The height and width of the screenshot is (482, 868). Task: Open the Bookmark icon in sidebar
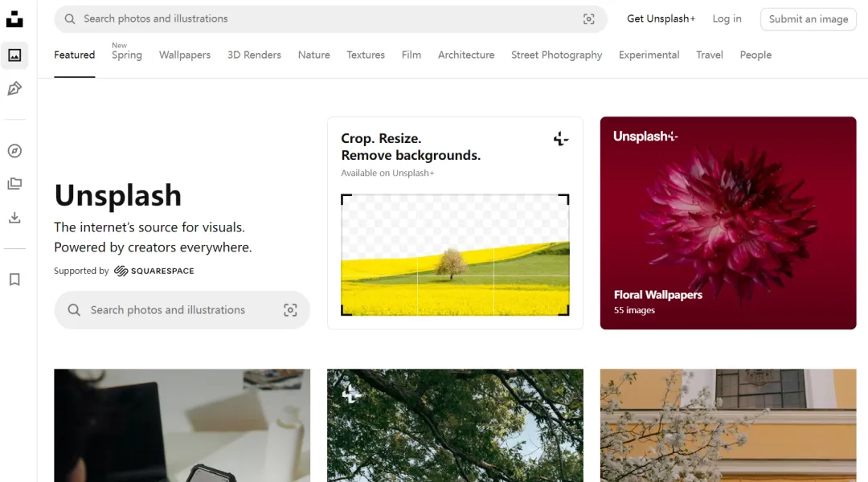(x=14, y=280)
